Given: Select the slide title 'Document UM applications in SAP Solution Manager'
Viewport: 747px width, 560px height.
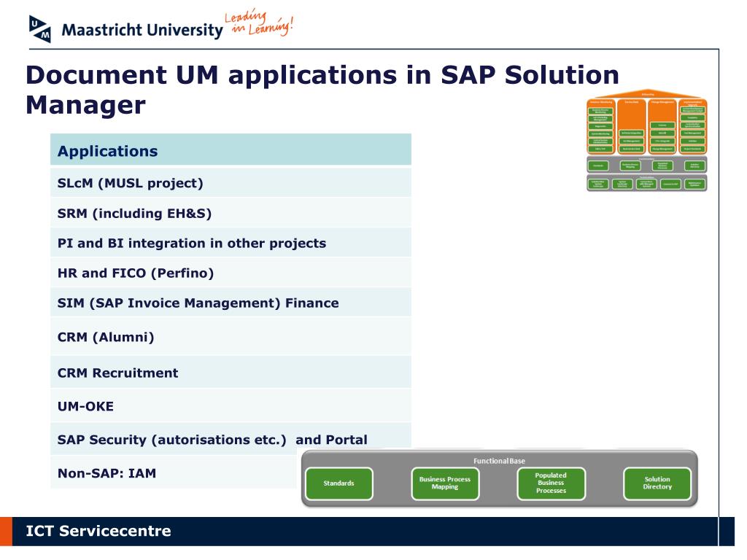Looking at the screenshot, I should tap(322, 90).
